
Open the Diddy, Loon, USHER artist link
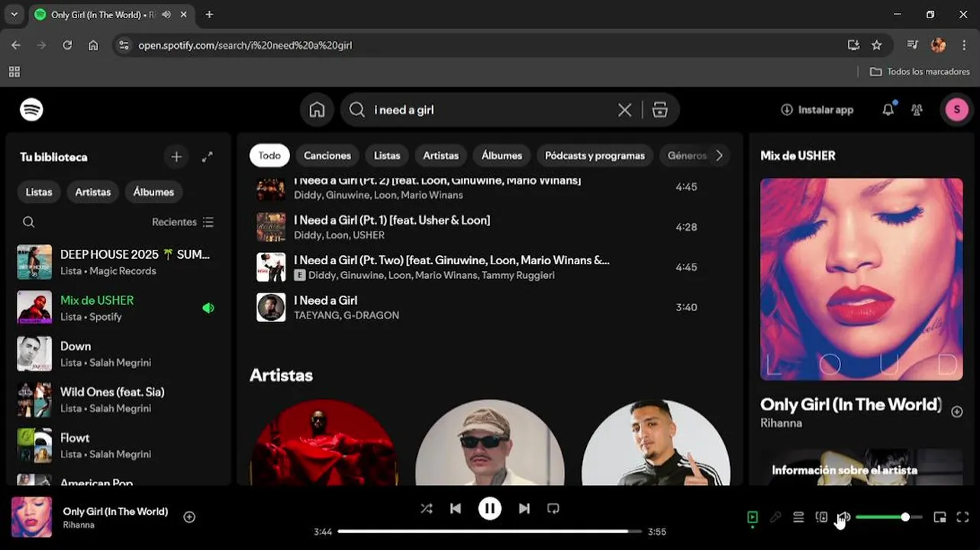(x=339, y=235)
